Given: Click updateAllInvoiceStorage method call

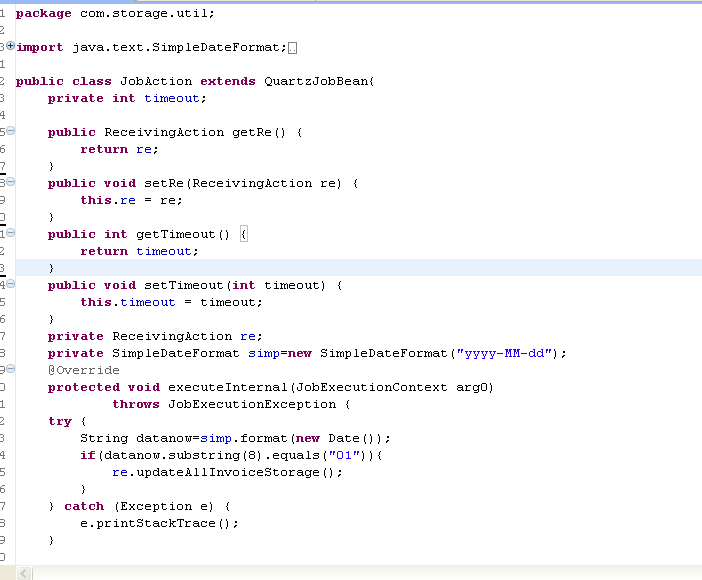Looking at the screenshot, I should [x=227, y=473].
